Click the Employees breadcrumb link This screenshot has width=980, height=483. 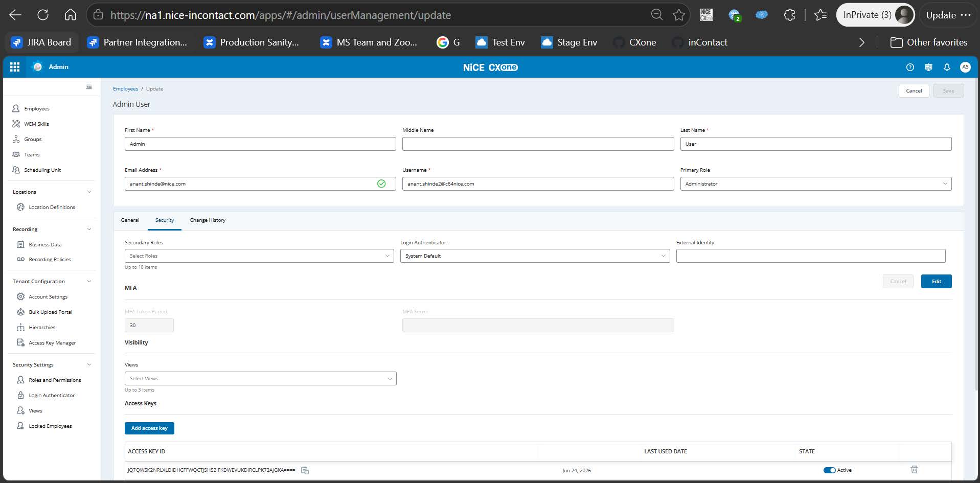point(125,89)
